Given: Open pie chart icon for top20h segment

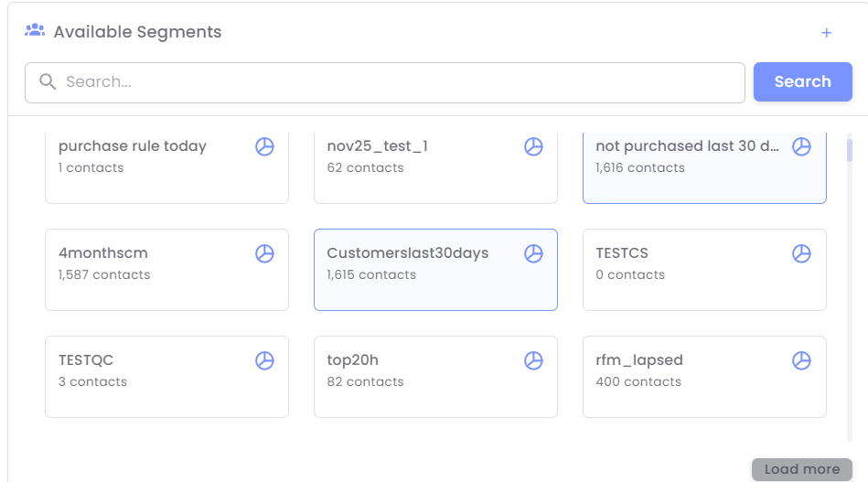Looking at the screenshot, I should pos(533,360).
